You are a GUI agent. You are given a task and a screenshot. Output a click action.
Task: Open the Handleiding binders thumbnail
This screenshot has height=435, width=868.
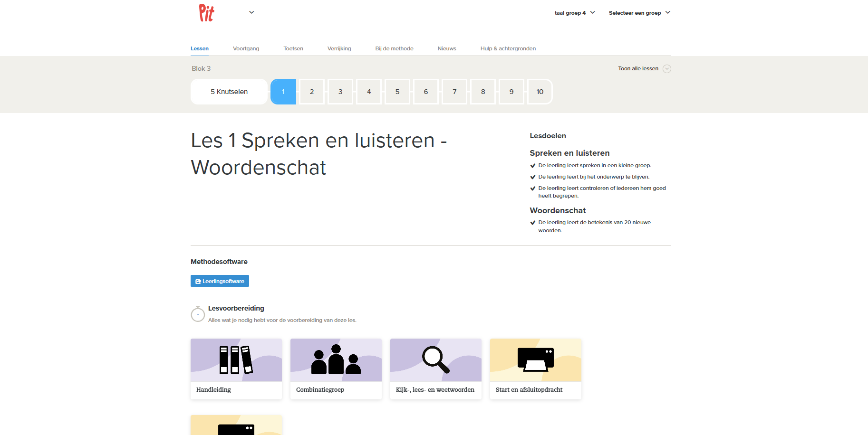click(236, 360)
